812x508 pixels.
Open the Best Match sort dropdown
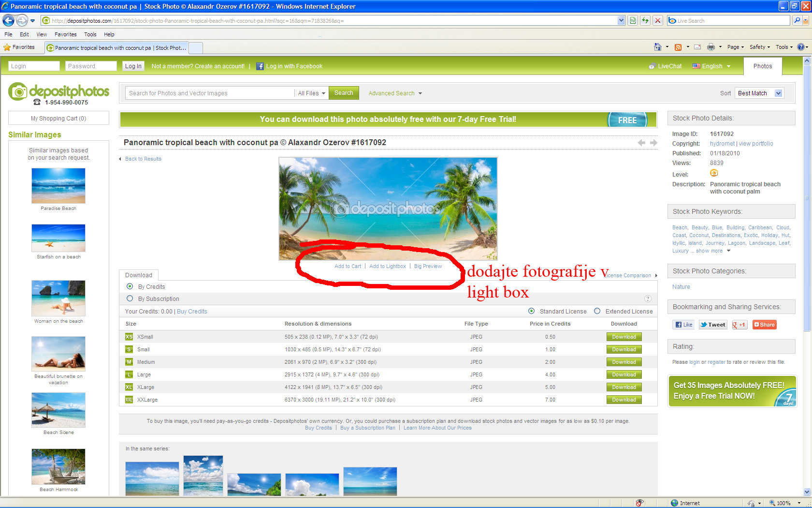click(x=759, y=93)
